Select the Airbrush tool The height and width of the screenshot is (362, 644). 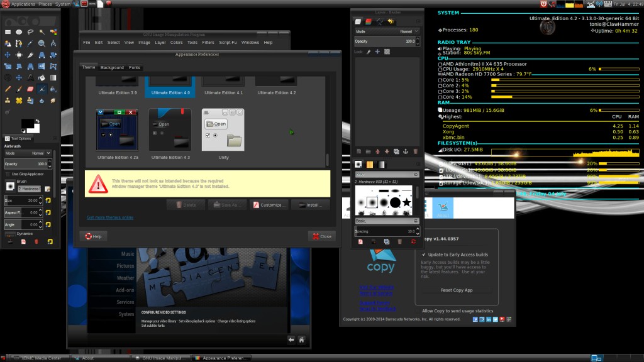point(42,89)
